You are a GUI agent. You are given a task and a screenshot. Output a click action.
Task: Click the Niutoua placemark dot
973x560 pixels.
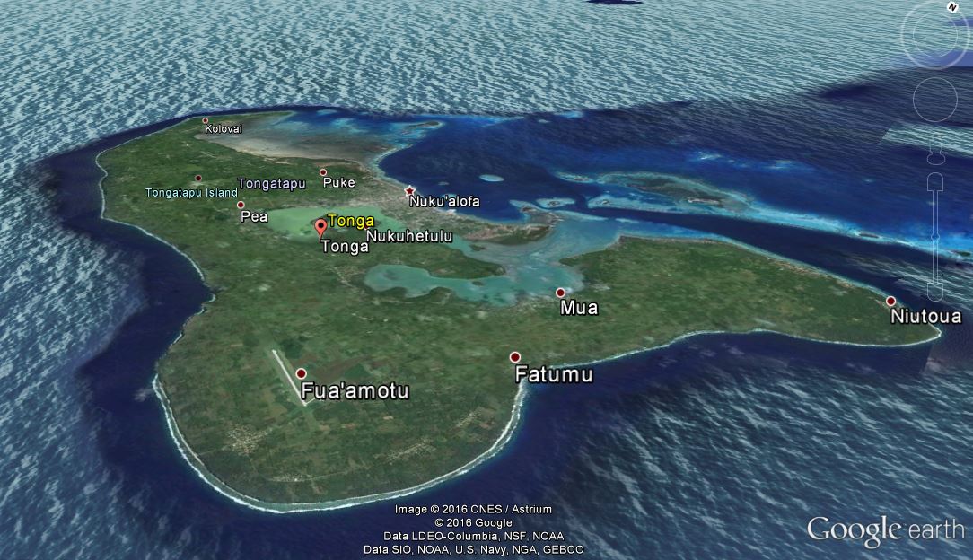[x=890, y=301]
